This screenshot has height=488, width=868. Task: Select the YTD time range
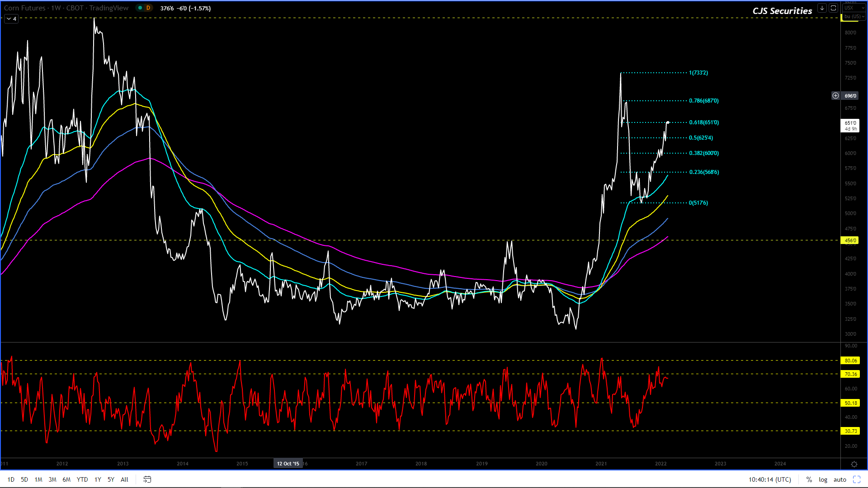82,479
